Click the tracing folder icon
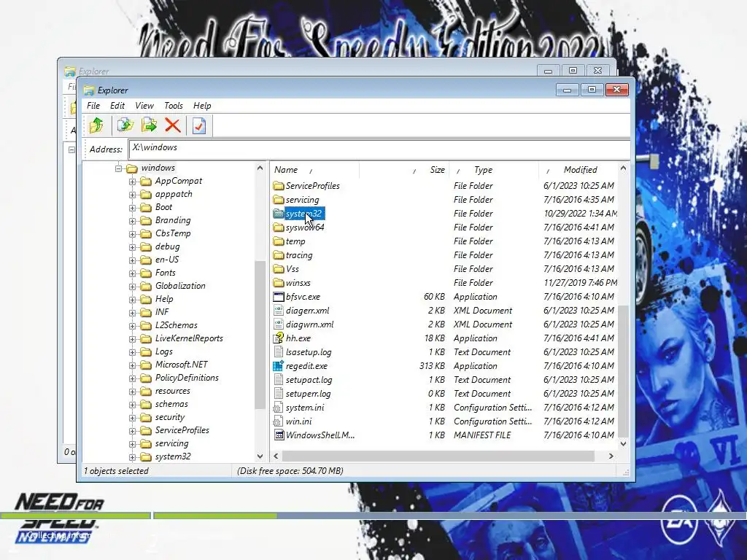Screen dimensions: 747x560 (278, 255)
